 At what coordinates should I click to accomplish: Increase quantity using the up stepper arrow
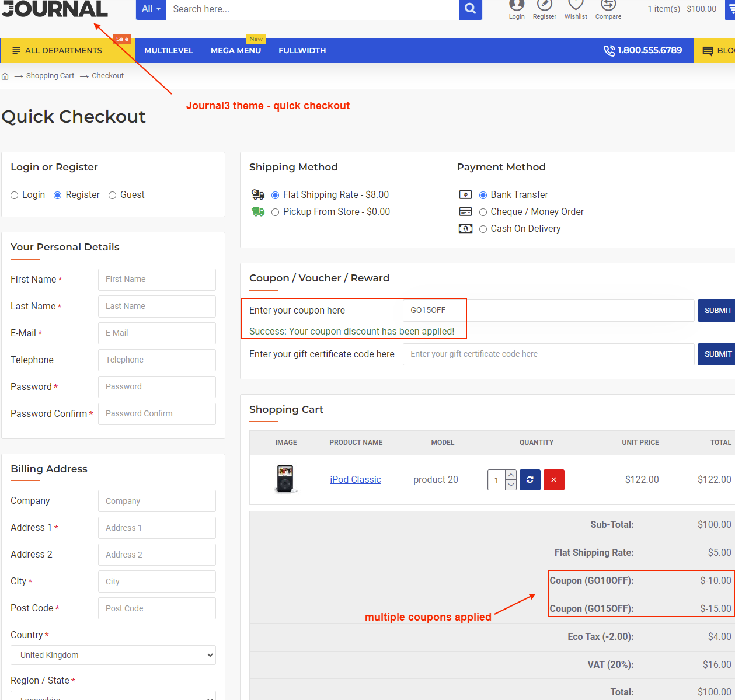(511, 475)
